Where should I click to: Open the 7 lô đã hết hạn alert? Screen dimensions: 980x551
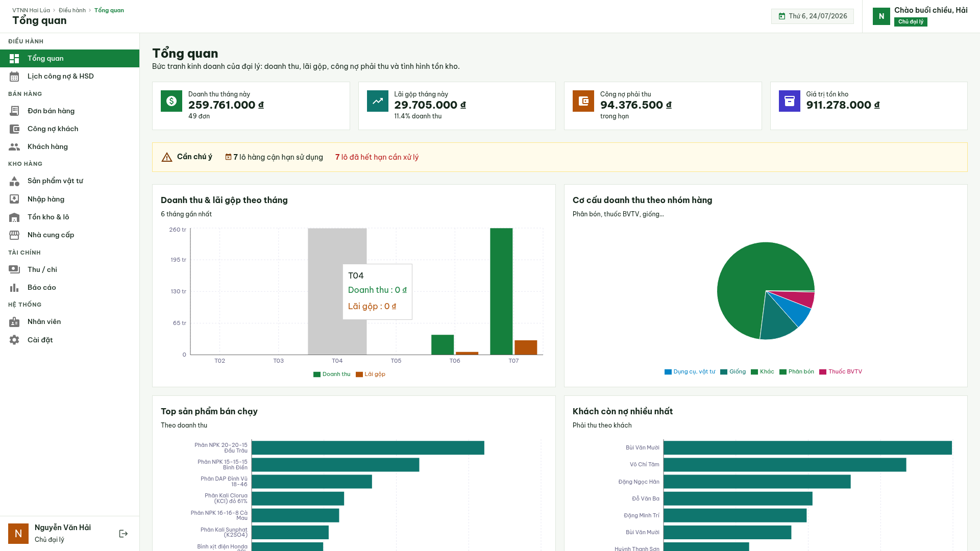(x=377, y=157)
